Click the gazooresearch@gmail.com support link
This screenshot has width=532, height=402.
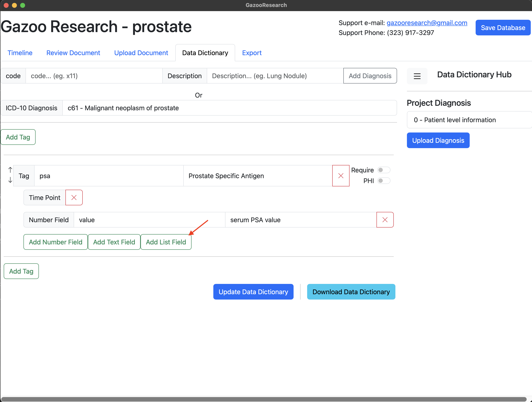point(427,23)
